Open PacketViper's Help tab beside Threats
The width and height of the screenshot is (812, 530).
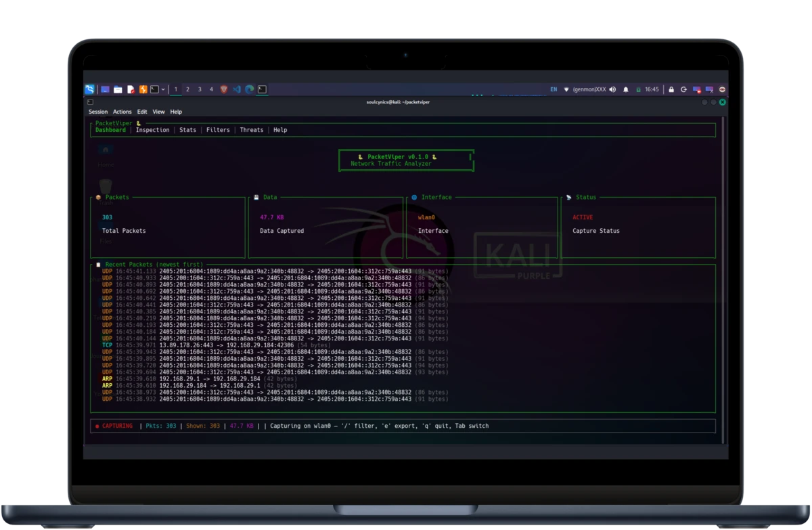click(280, 130)
